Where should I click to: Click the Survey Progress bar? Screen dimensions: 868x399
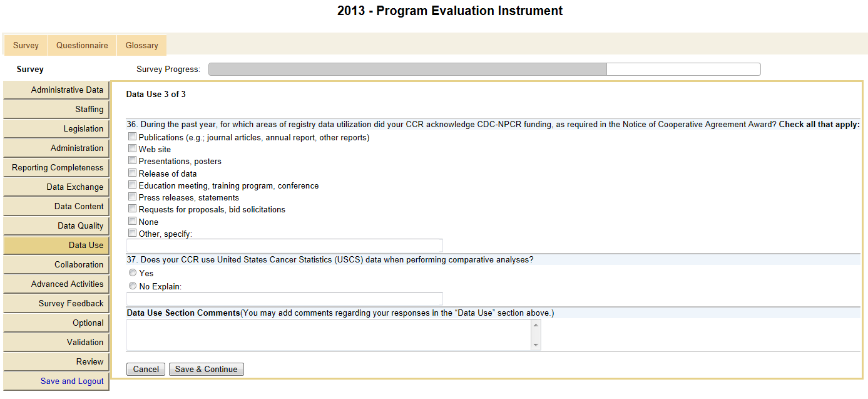[x=484, y=69]
